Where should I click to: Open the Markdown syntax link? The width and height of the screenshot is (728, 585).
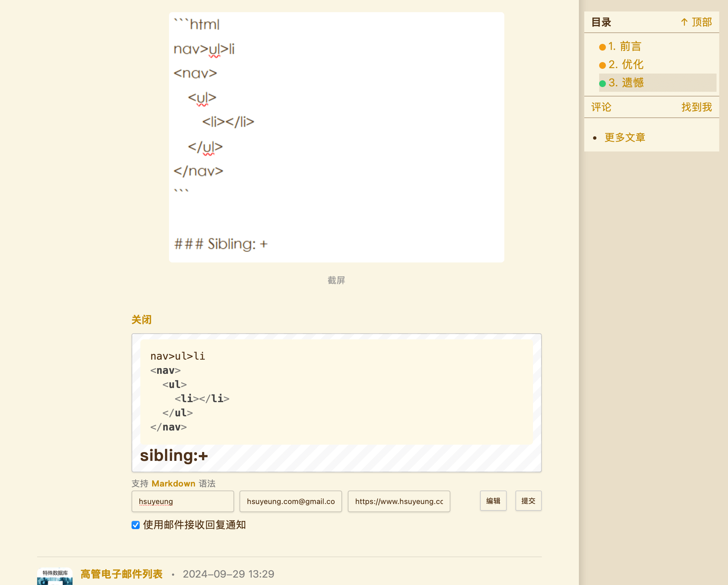(x=173, y=484)
